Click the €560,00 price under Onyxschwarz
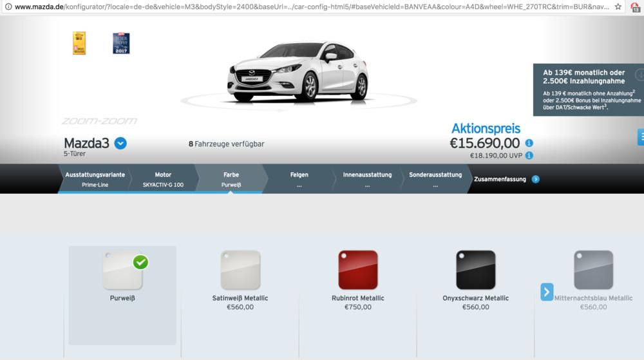The image size is (644, 360). coord(476,307)
